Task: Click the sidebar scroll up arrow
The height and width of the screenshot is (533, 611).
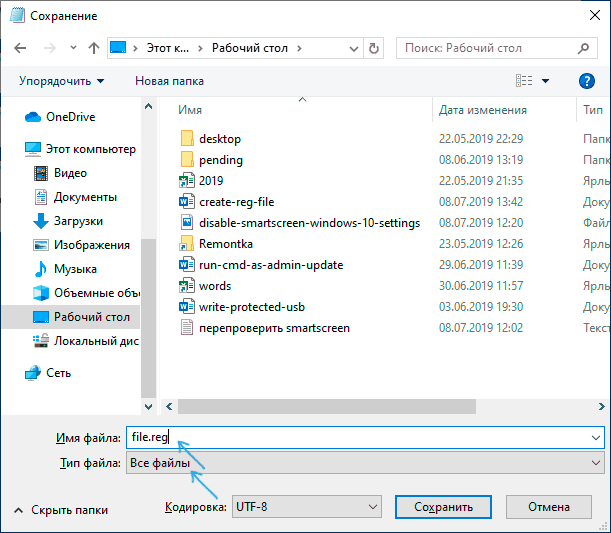Action: [148, 106]
